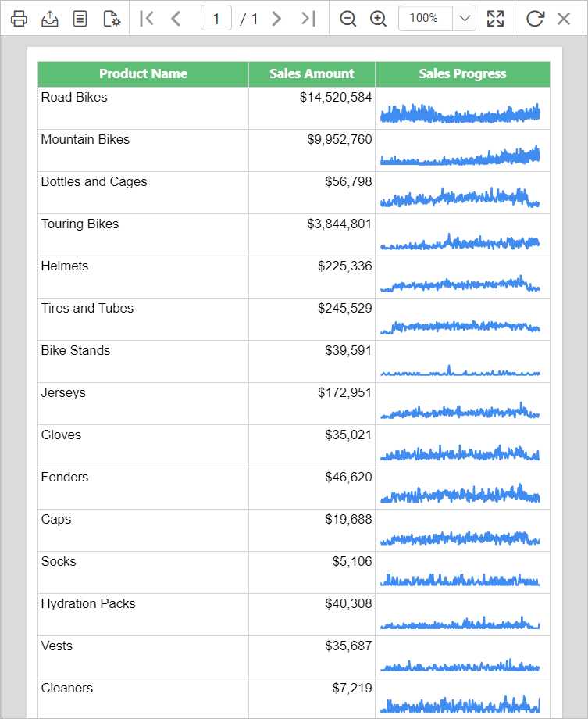Screen dimensions: 588x719
Task: Click the Road Bikes sparkline chart
Action: pos(460,114)
